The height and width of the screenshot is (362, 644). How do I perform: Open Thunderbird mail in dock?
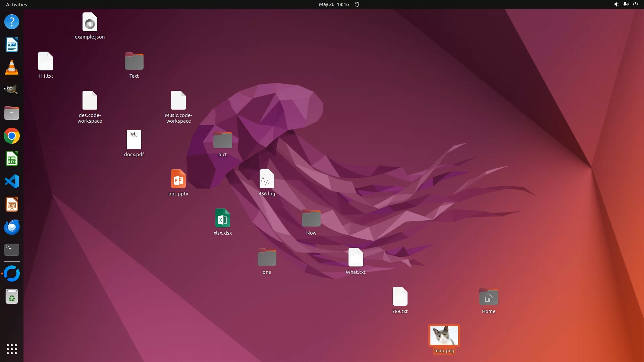[x=12, y=227]
